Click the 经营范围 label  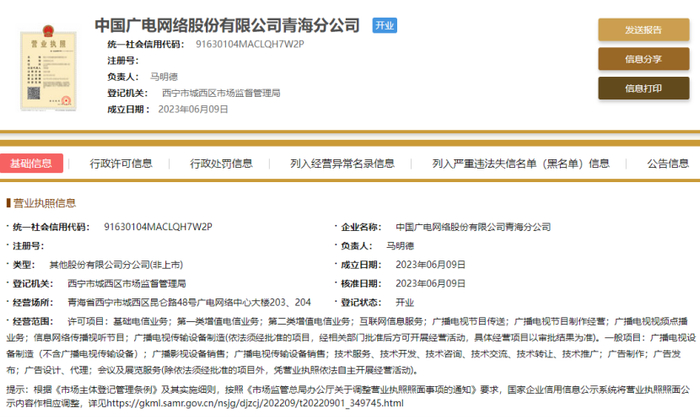point(33,321)
